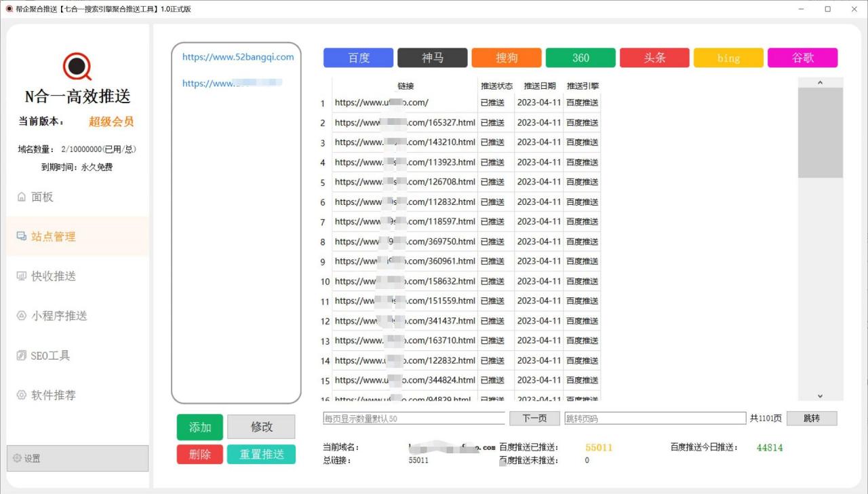Click the 链接 column header

tap(406, 86)
